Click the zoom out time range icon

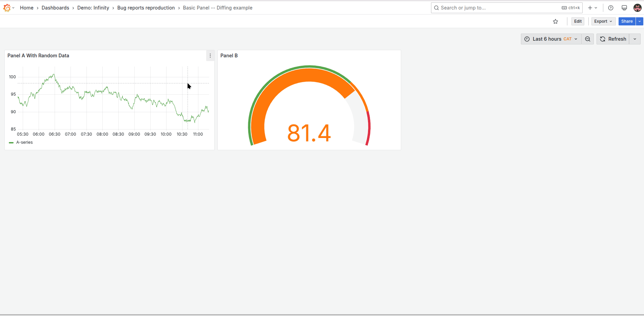588,39
